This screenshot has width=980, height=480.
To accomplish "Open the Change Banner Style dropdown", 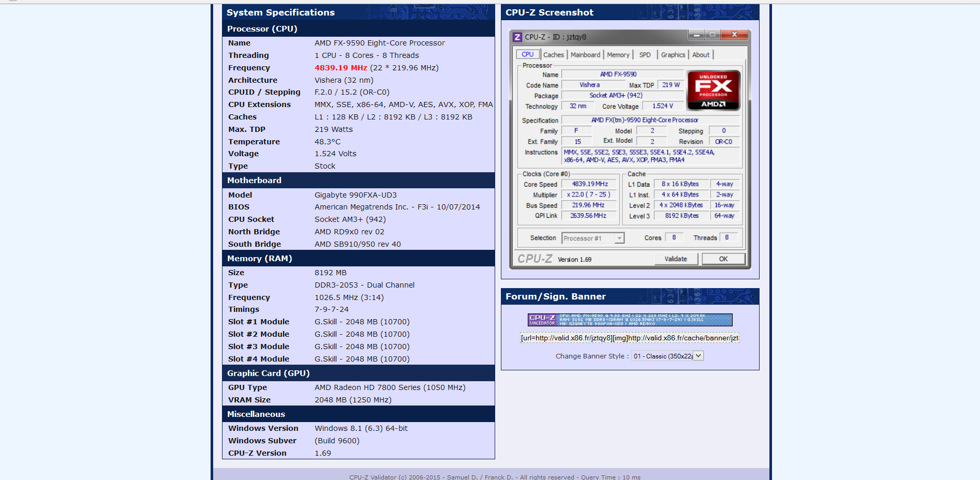I will point(667,356).
